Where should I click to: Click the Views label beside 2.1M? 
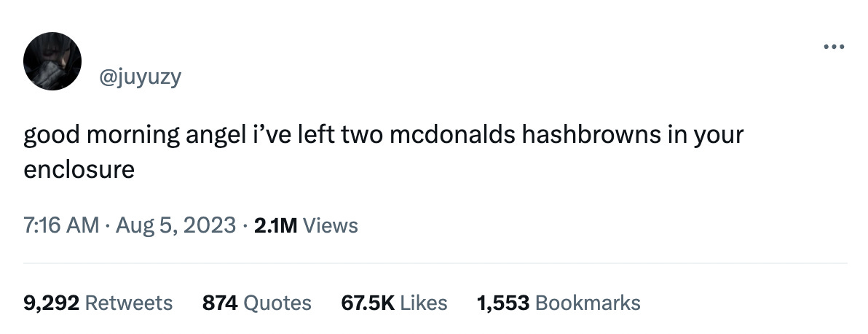[x=331, y=225]
